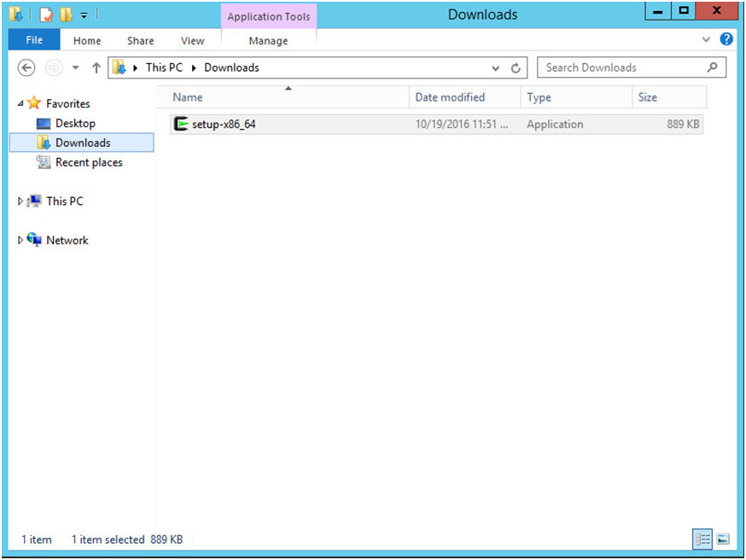This screenshot has width=746, height=560.
Task: Click the '1 item' status bar text
Action: pos(37,540)
